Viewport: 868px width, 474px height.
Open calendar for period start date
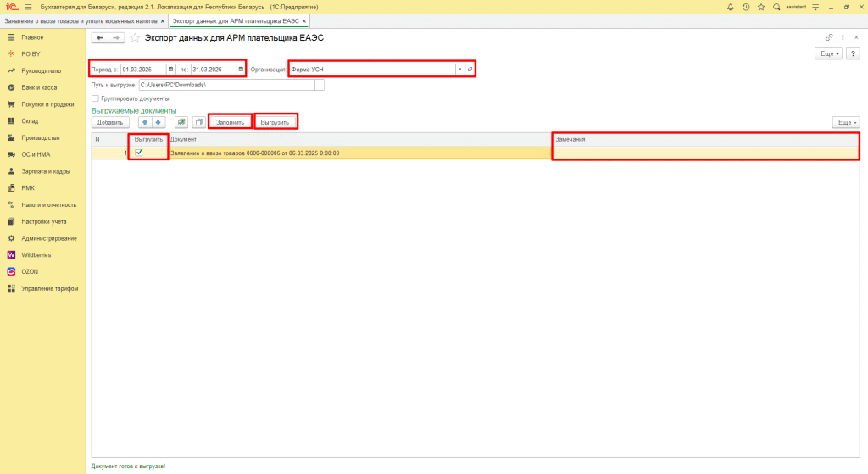click(170, 70)
